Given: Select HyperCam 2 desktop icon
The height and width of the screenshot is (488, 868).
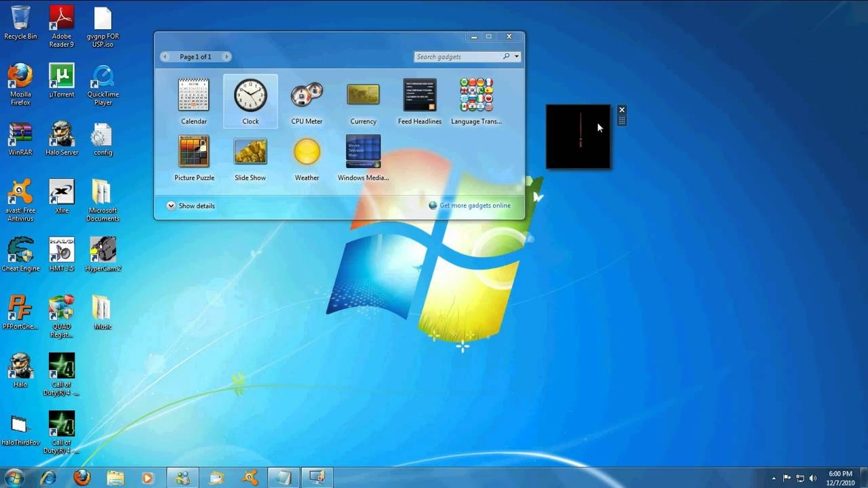Looking at the screenshot, I should [x=102, y=254].
